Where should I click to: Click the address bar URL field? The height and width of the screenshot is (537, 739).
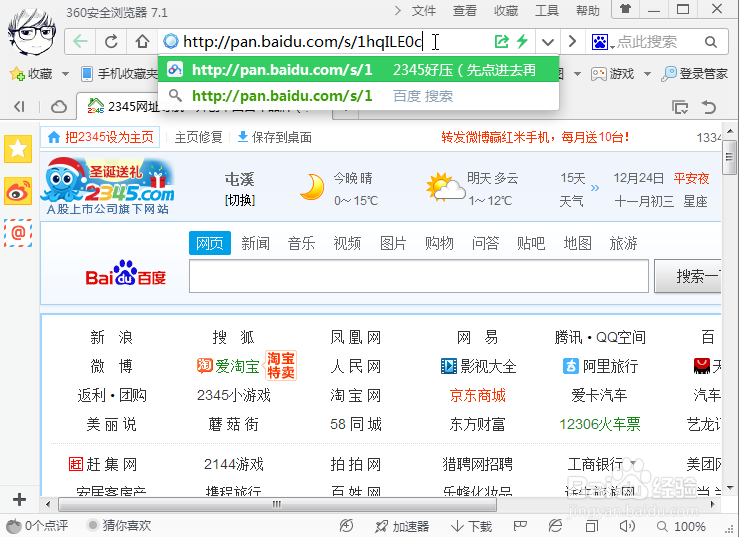click(x=325, y=42)
